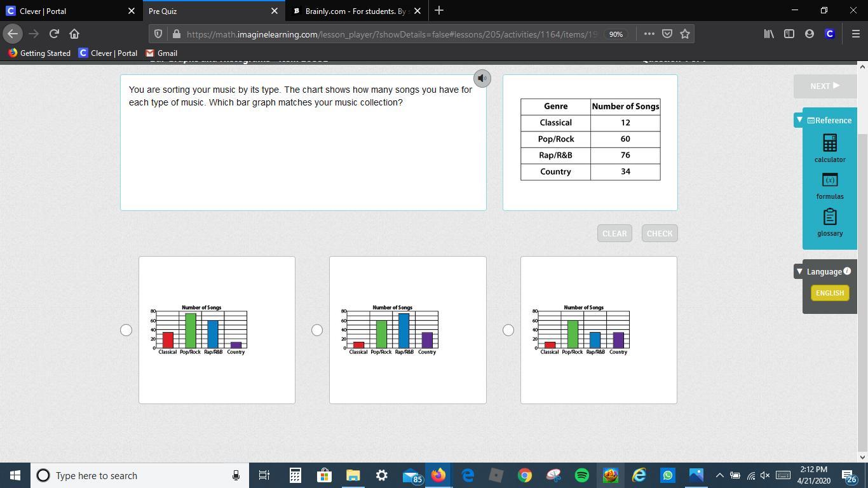This screenshot has width=868, height=488.
Task: Open the glossary reference tool
Action: pyautogui.click(x=830, y=222)
